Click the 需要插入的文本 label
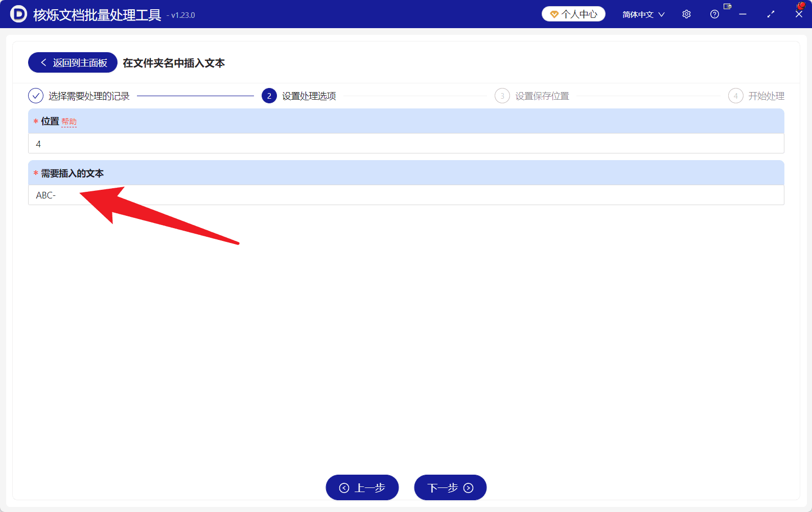Image resolution: width=812 pixels, height=512 pixels. coord(72,173)
